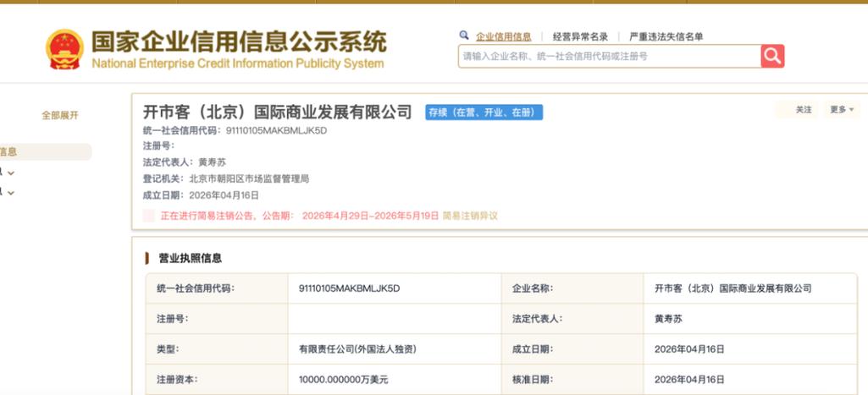Click the 营业执照信息 section heading
Image resolution: width=868 pixels, height=395 pixels.
190,258
